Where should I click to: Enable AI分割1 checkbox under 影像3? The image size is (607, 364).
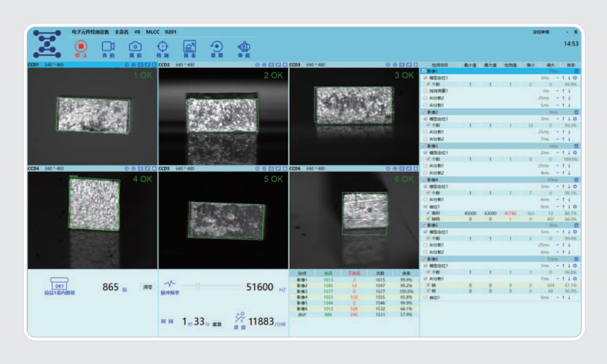click(x=426, y=166)
